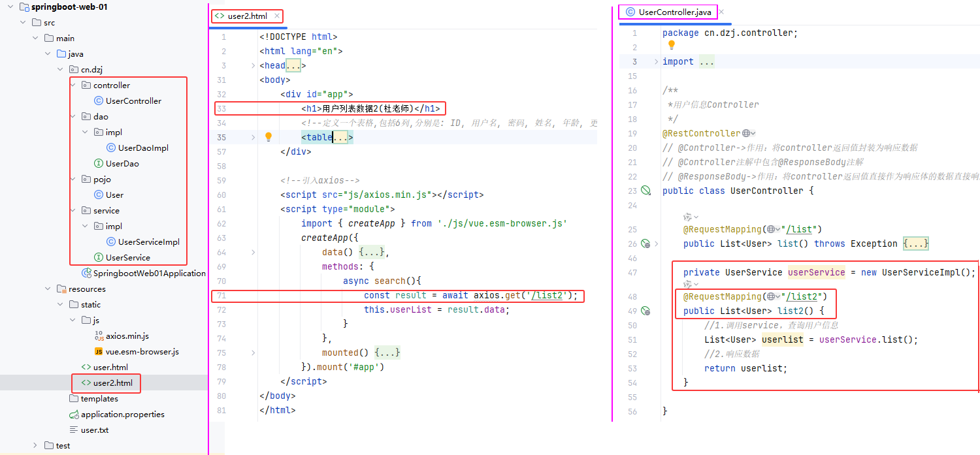Collapse the controller package folder
The width and height of the screenshot is (980, 455).
pyautogui.click(x=73, y=85)
